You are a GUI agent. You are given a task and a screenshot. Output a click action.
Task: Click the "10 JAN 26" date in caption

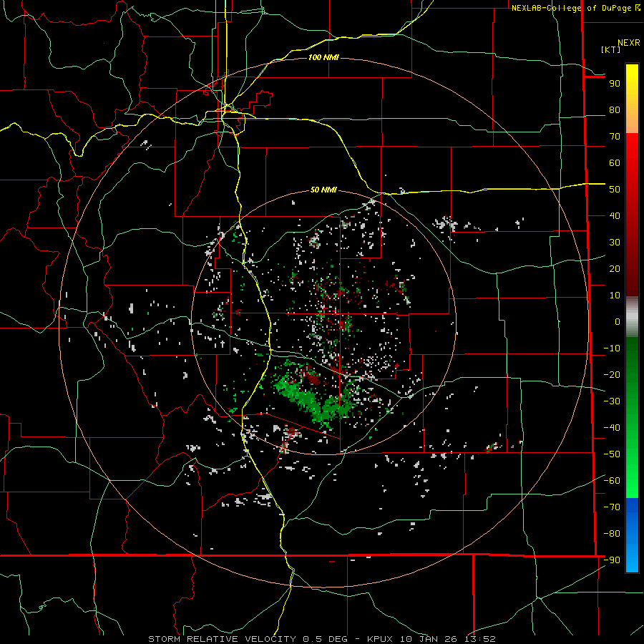[430, 639]
